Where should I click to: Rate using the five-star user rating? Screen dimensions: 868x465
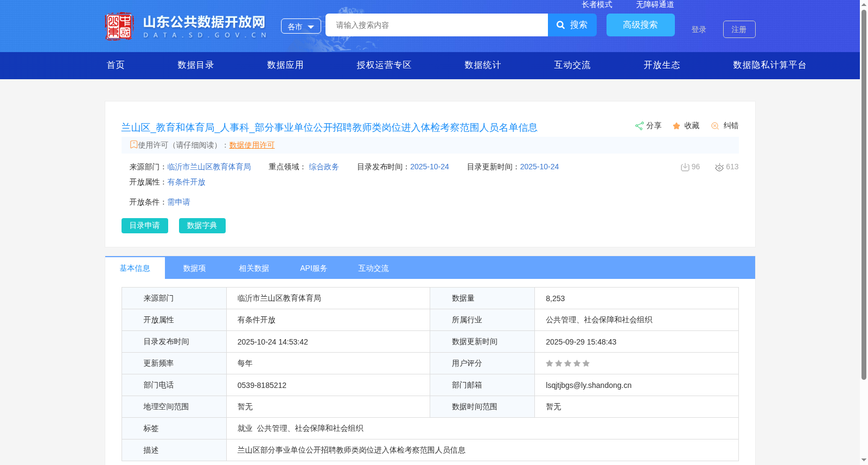click(x=567, y=364)
